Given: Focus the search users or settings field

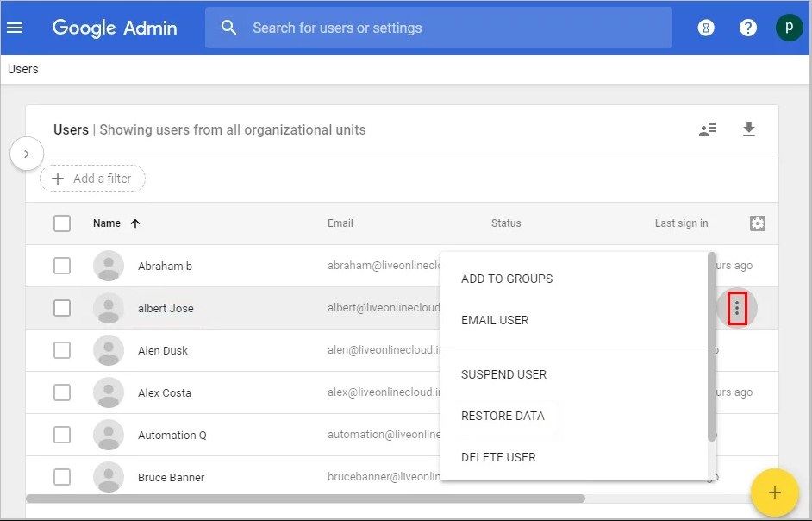Looking at the screenshot, I should pyautogui.click(x=439, y=28).
